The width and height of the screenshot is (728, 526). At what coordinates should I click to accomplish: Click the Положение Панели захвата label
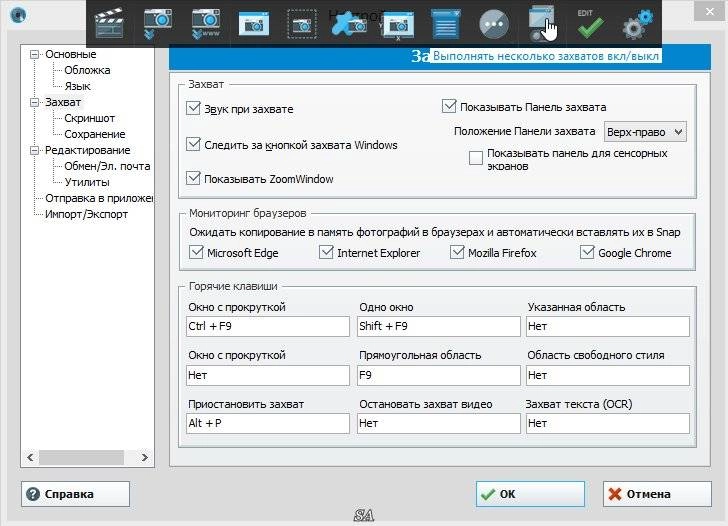click(524, 131)
